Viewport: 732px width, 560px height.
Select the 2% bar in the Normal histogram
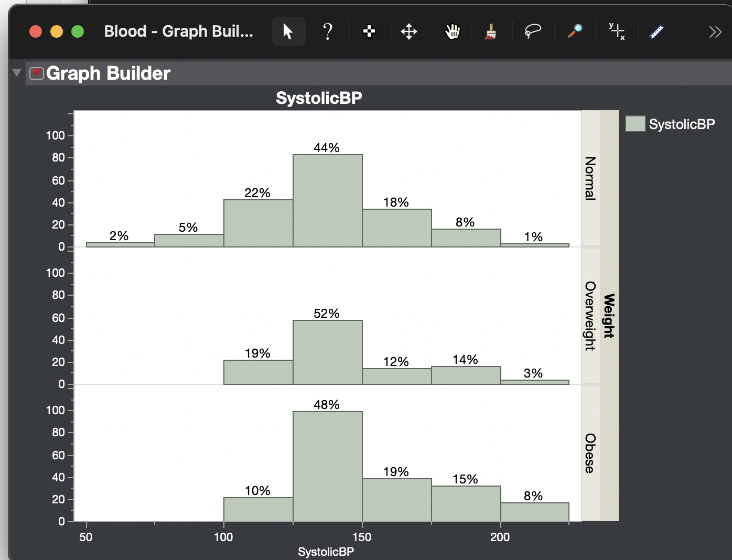[x=120, y=245]
